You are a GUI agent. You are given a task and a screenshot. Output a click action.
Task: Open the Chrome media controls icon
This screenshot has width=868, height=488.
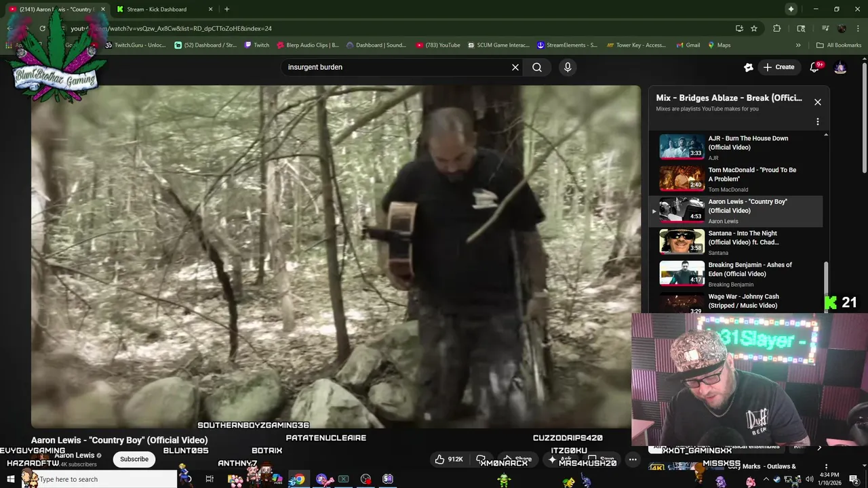tap(825, 28)
